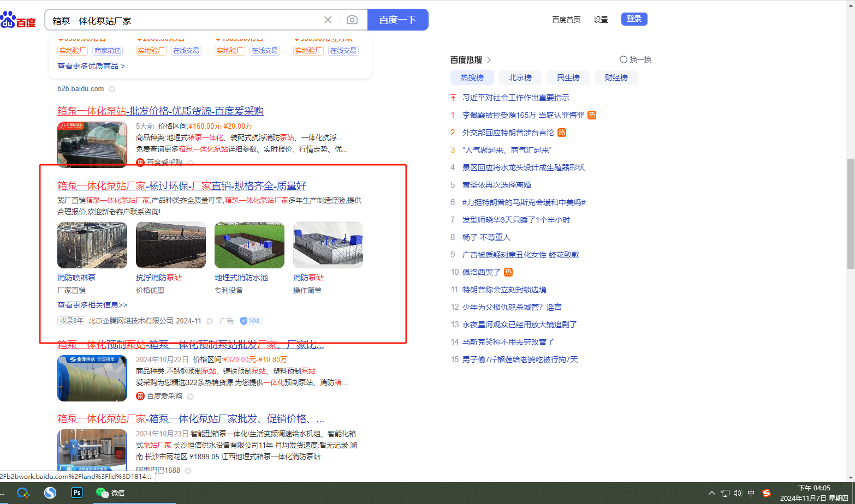This screenshot has height=504, width=855.
Task: Open volume control tray icon
Action: [738, 493]
